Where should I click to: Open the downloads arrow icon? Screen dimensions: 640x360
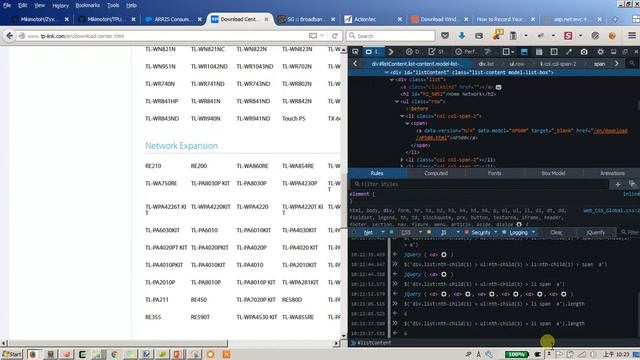462,36
